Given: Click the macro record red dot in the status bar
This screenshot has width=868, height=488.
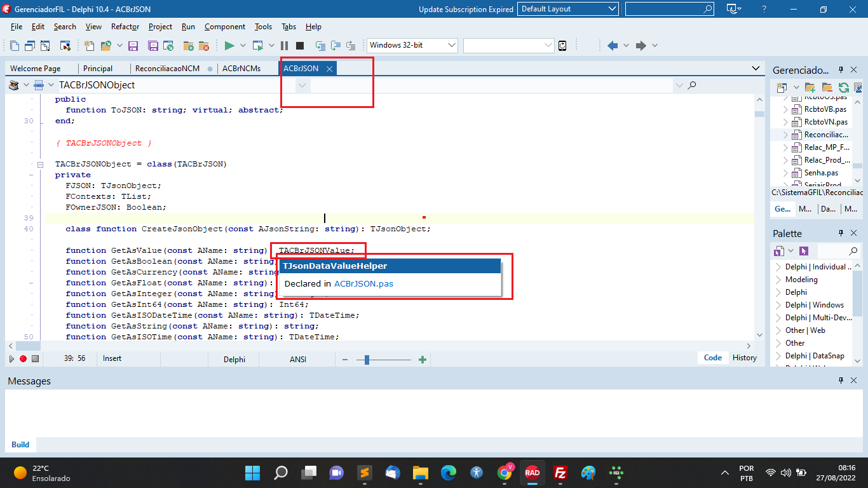Looking at the screenshot, I should pyautogui.click(x=23, y=359).
